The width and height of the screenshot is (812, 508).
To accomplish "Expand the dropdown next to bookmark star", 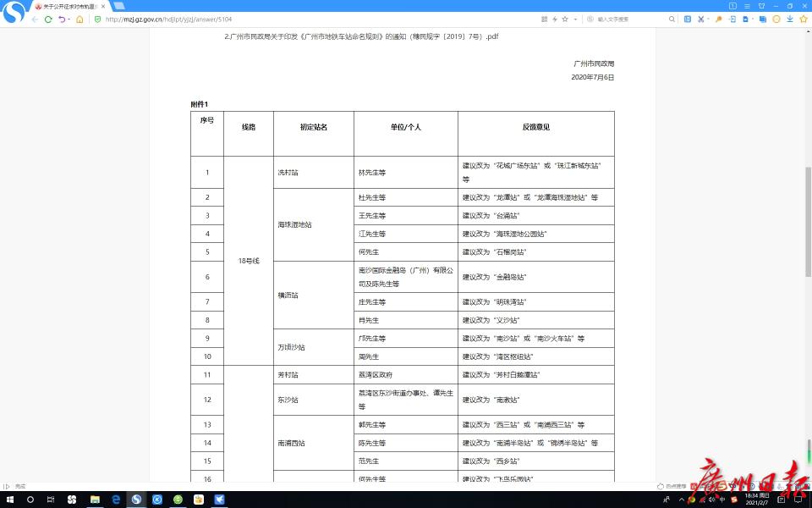I will click(x=574, y=19).
